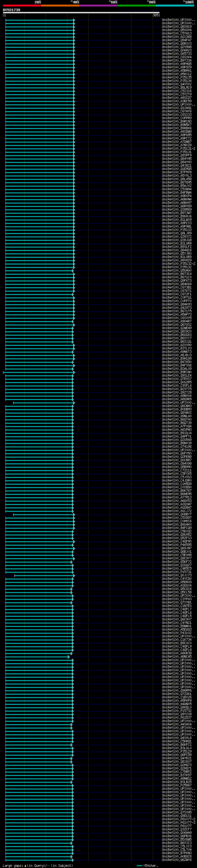Open hit UniRef100_Q5XUV4
The width and height of the screenshot is (197, 868).
pos(177,30)
